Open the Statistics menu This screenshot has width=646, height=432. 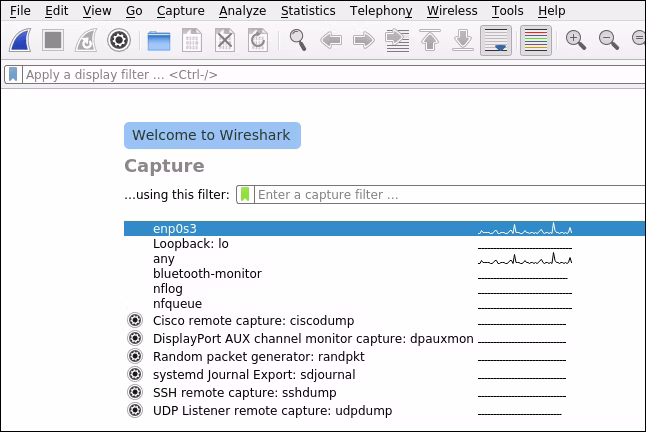pyautogui.click(x=308, y=11)
